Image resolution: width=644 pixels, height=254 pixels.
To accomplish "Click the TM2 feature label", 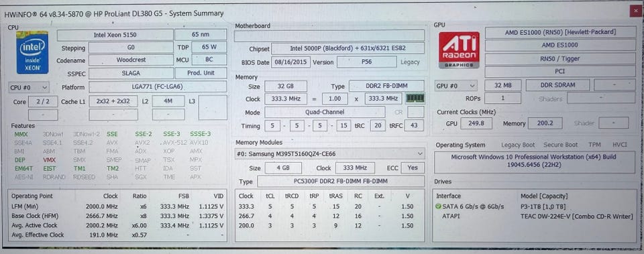I will [113, 168].
